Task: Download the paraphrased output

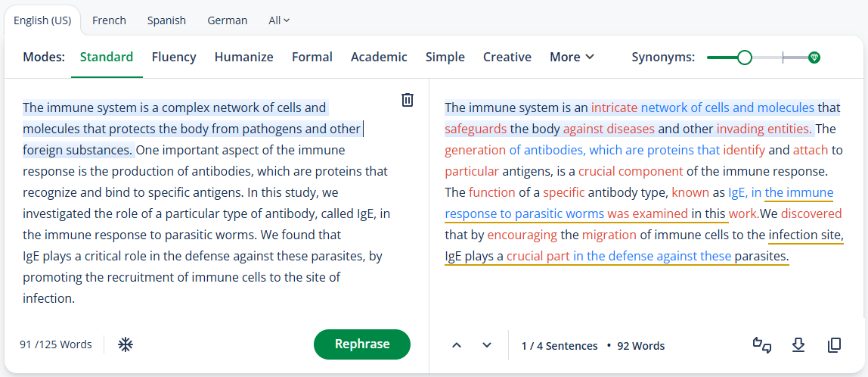Action: [798, 345]
